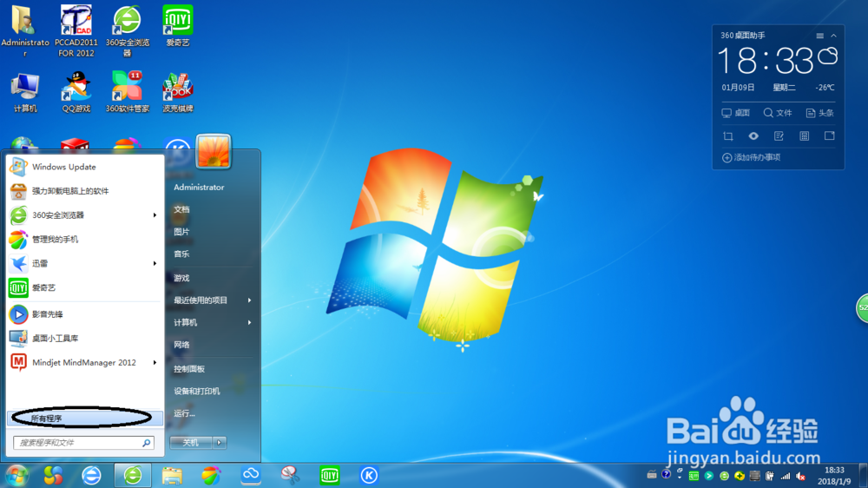Open 桌面小工具库 from the Start menu
Image resolution: width=868 pixels, height=488 pixels.
coord(85,339)
